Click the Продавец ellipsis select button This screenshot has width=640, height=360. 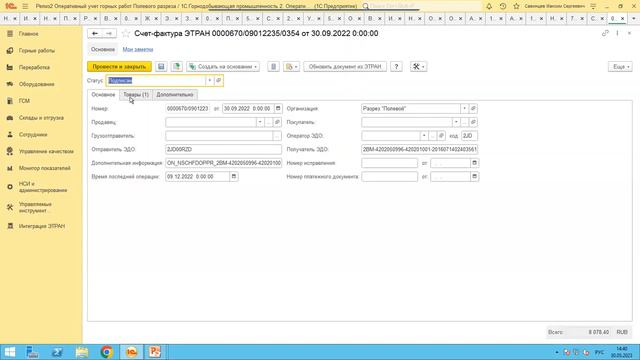click(268, 122)
